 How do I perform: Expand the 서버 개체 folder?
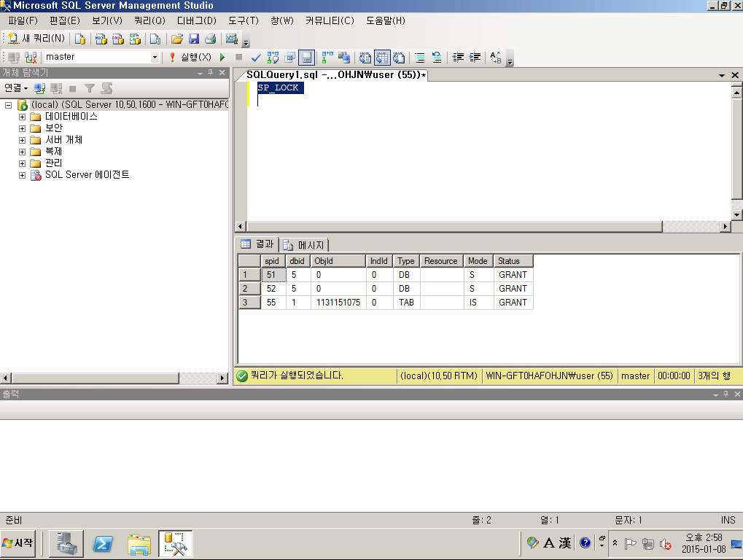click(23, 140)
